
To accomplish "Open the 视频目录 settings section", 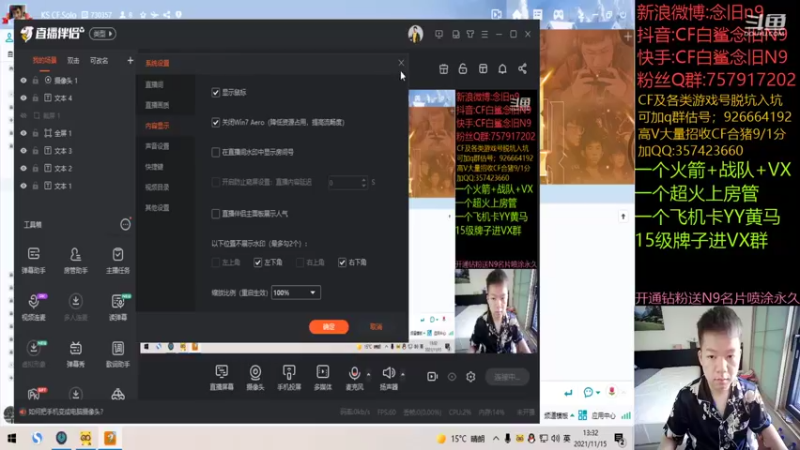I will click(157, 187).
